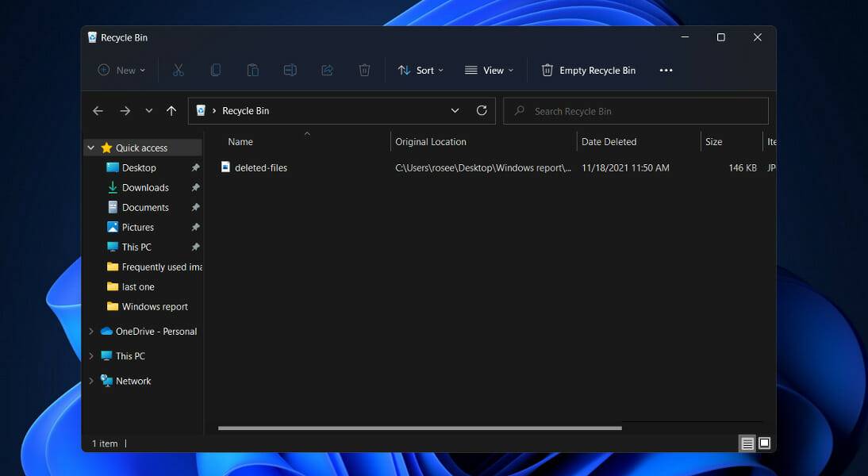
Task: Click the Cut icon in the toolbar
Action: click(179, 70)
